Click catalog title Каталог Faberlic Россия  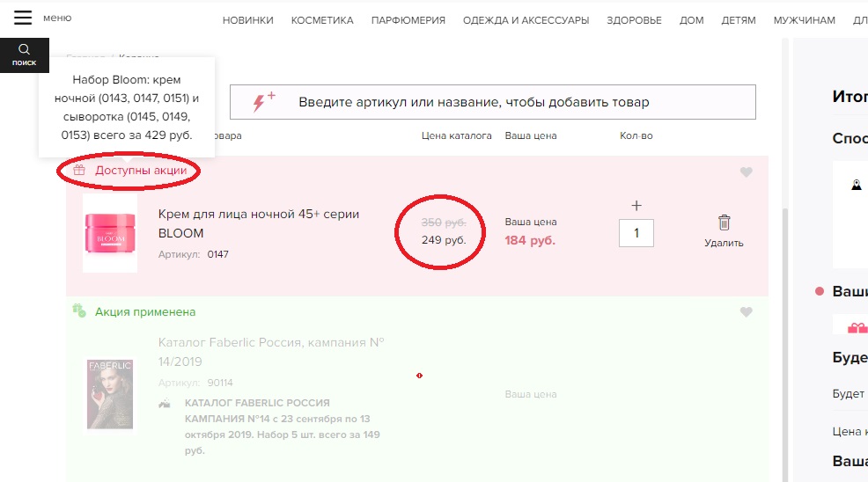271,352
